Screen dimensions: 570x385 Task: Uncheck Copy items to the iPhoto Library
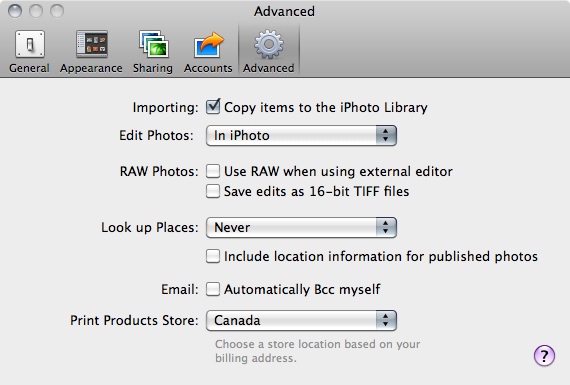213,107
